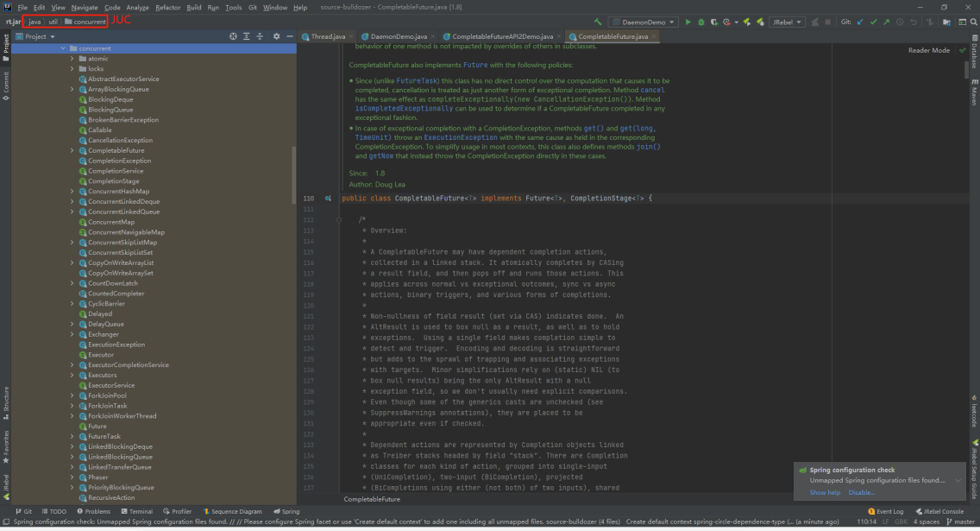Collapse all in Project panel

coord(260,36)
